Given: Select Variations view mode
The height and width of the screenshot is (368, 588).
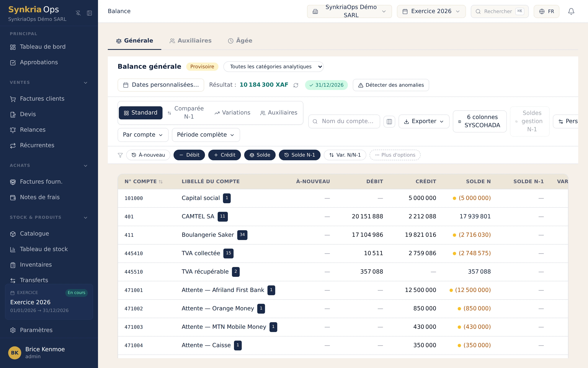Looking at the screenshot, I should pyautogui.click(x=232, y=113).
